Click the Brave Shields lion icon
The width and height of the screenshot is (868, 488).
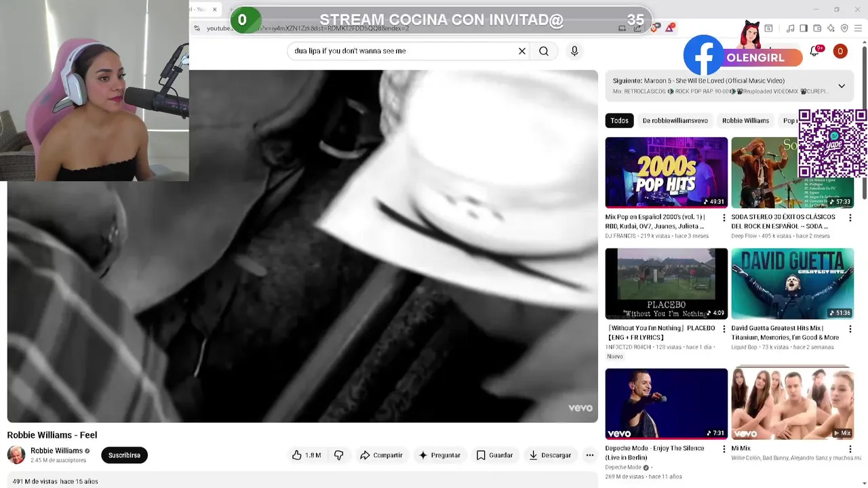click(654, 28)
